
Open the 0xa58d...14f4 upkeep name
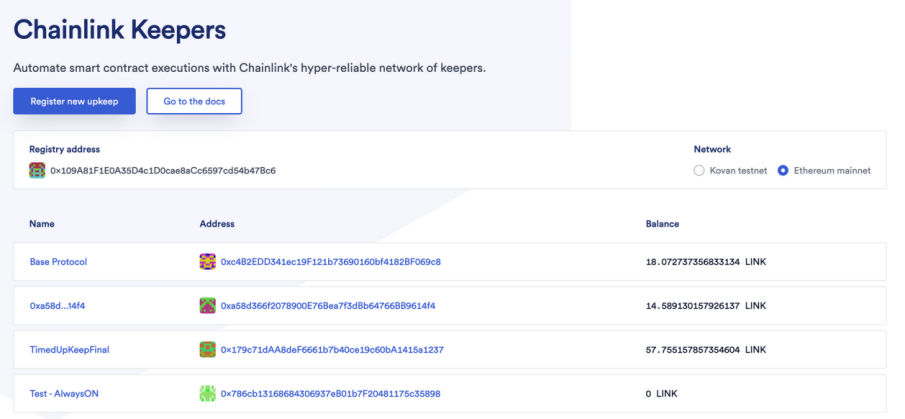coord(57,306)
